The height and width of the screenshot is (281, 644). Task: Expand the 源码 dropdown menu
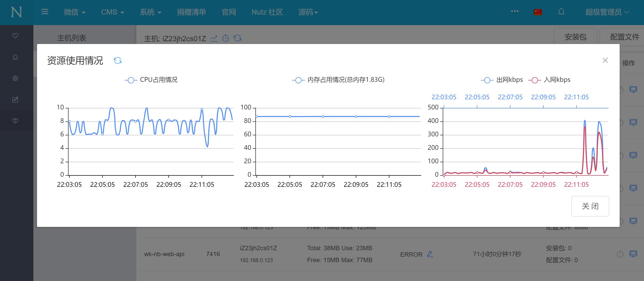[308, 12]
